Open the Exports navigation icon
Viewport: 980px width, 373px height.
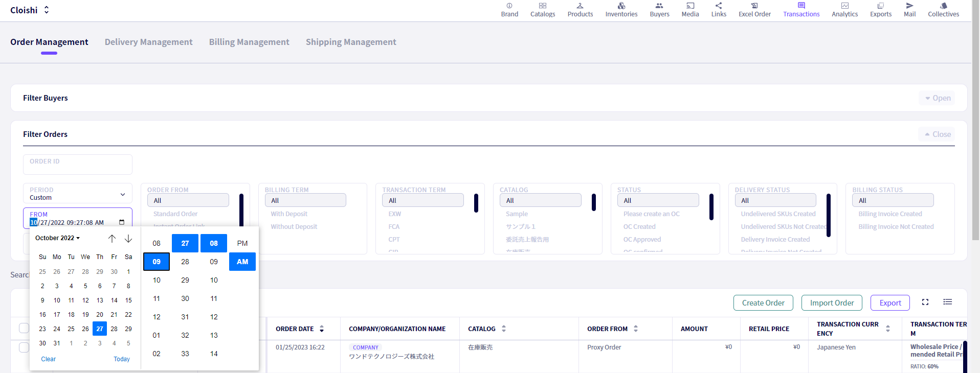(x=881, y=6)
